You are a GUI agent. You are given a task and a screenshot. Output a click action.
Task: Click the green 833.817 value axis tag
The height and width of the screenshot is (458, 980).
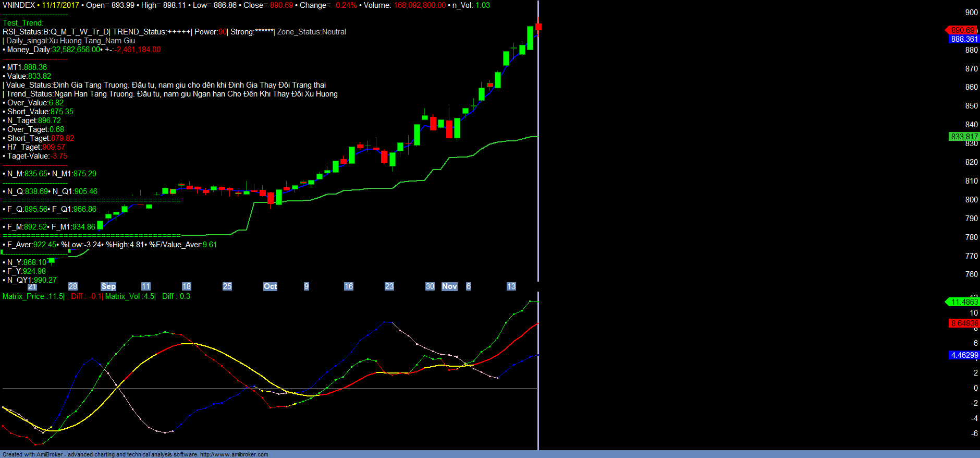964,137
